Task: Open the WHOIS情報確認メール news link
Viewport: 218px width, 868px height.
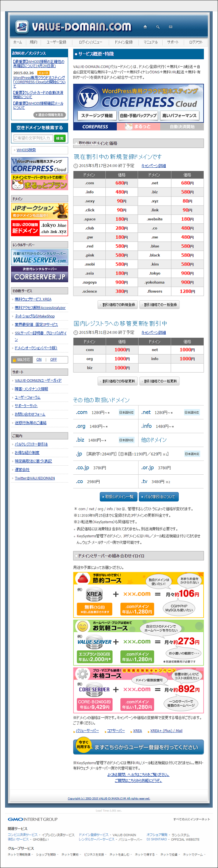Action: (38, 105)
